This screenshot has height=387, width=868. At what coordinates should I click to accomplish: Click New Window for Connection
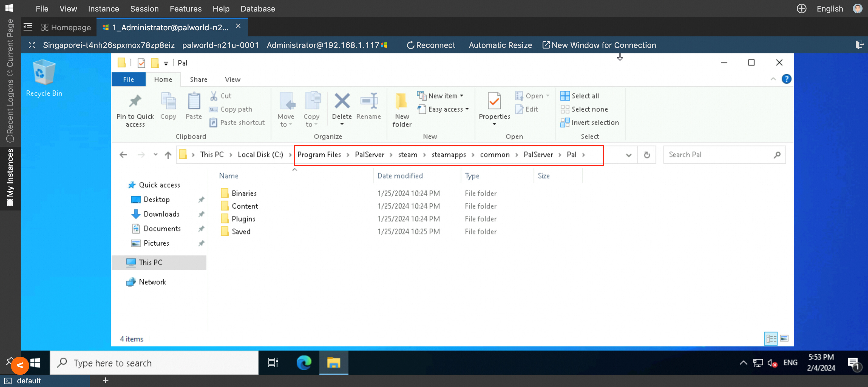(599, 45)
